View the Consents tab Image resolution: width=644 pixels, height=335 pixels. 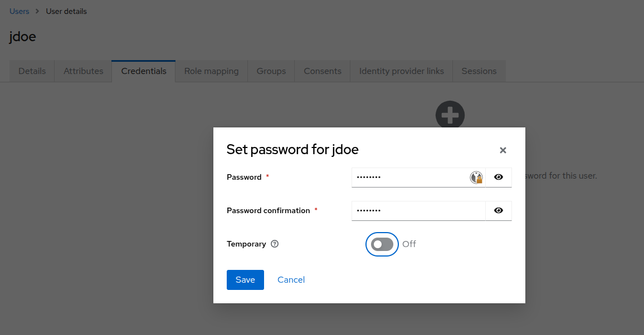(323, 71)
